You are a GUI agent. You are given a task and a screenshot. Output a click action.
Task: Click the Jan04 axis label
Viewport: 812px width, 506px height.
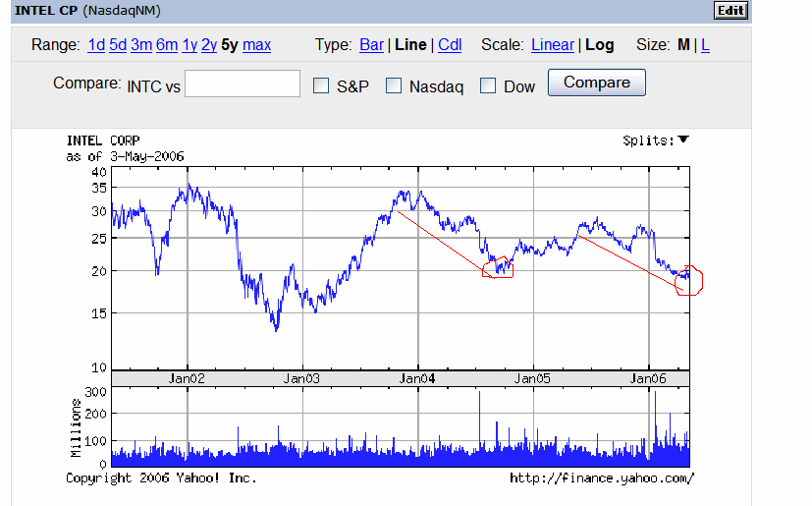[x=417, y=378]
